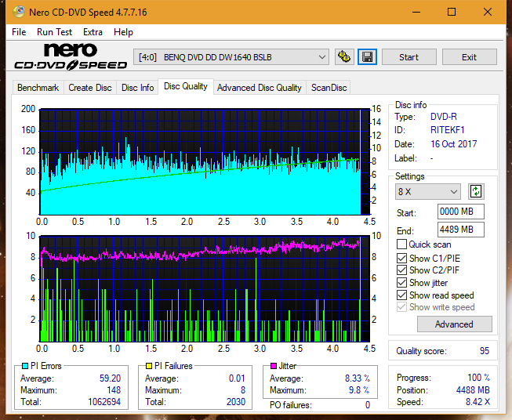Click the Position value 4488 MB

pos(473,390)
